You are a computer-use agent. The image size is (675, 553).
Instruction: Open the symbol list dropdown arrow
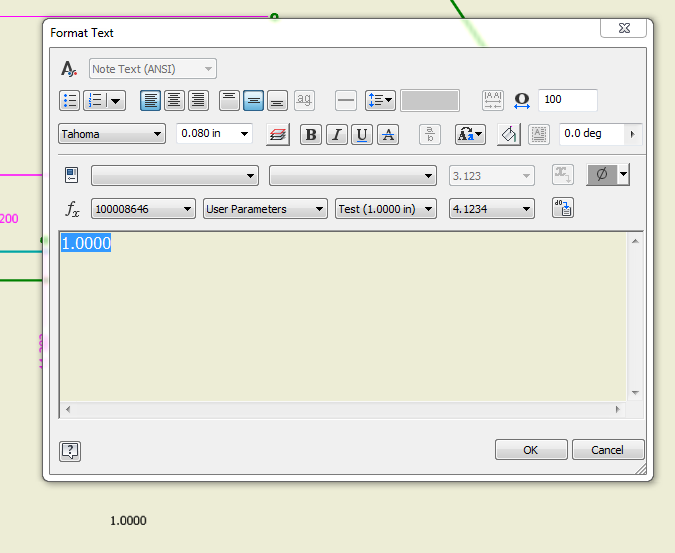click(x=623, y=174)
